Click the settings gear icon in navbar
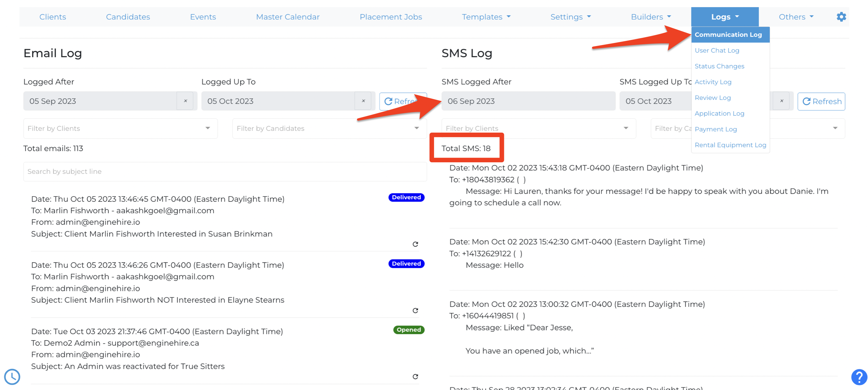Image resolution: width=868 pixels, height=390 pixels. tap(841, 17)
